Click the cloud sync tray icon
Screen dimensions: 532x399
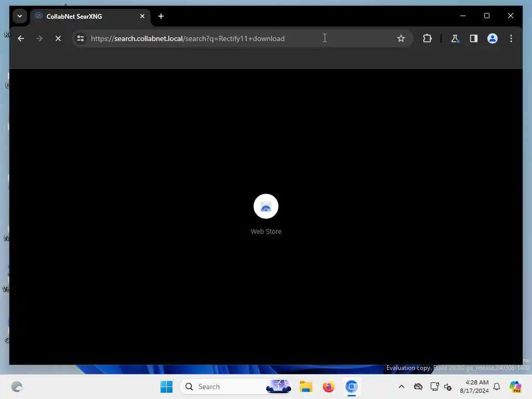(x=418, y=387)
